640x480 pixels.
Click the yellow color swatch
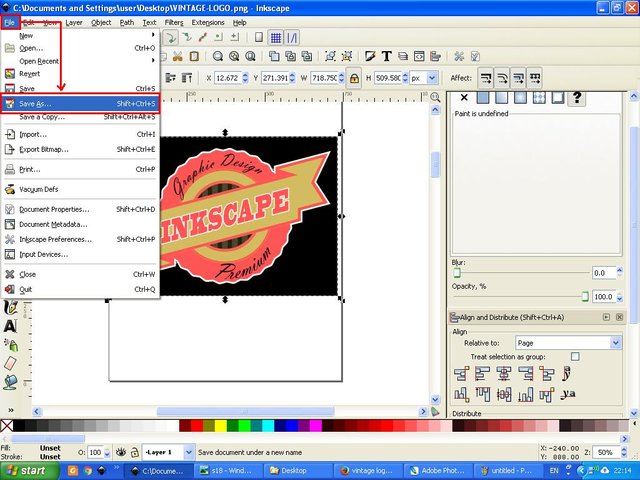coord(221,426)
